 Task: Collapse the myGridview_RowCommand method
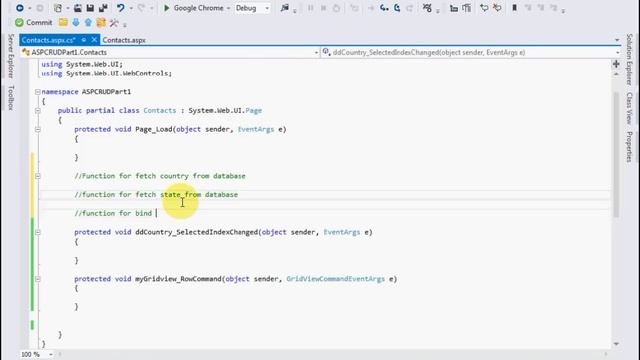[38, 279]
